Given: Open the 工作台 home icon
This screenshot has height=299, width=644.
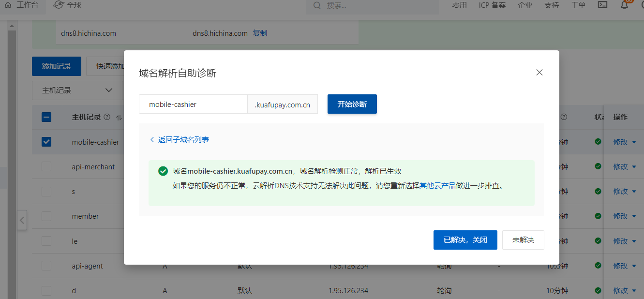Looking at the screenshot, I should tap(8, 5).
